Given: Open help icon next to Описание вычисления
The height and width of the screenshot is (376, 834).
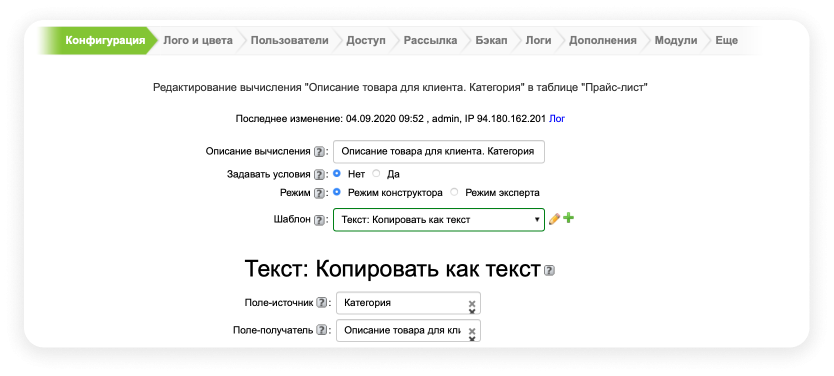Looking at the screenshot, I should click(x=319, y=152).
